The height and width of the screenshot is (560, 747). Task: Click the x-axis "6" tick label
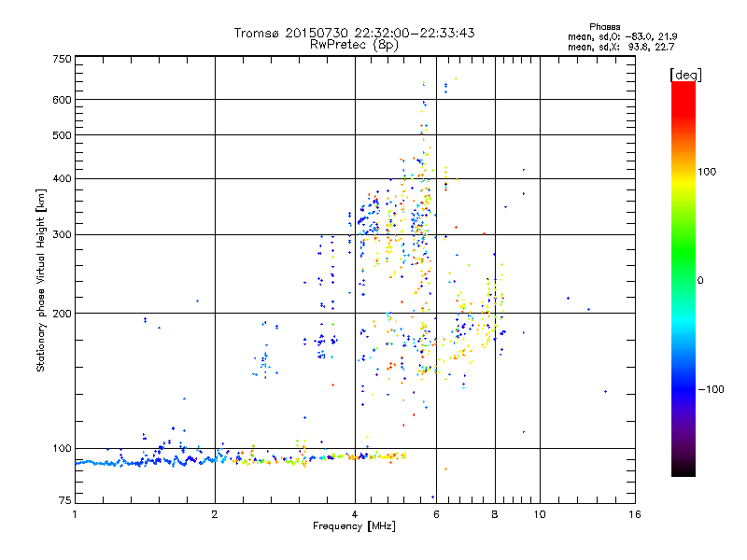(x=436, y=514)
